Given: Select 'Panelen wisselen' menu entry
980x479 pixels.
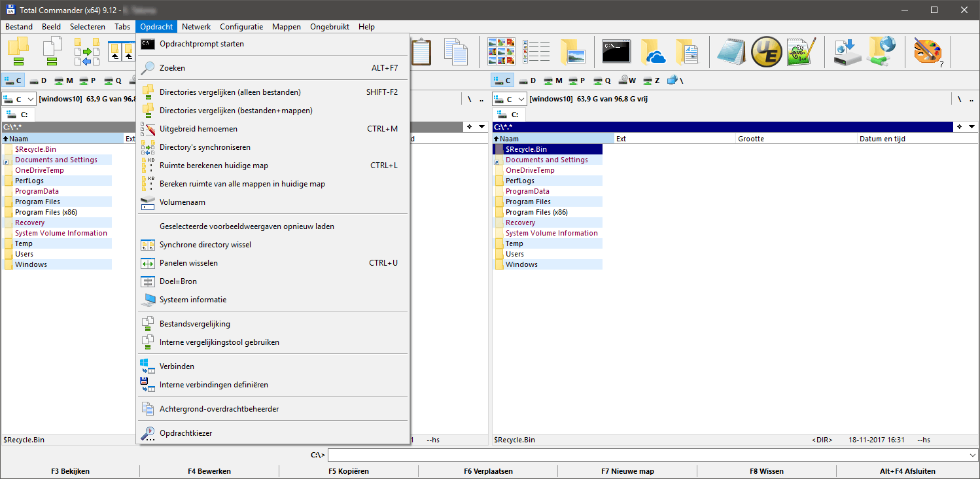Looking at the screenshot, I should coord(273,263).
